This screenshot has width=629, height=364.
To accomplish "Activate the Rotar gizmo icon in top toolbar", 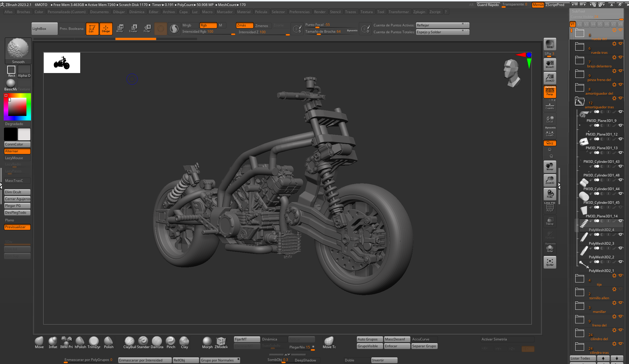I will click(147, 28).
